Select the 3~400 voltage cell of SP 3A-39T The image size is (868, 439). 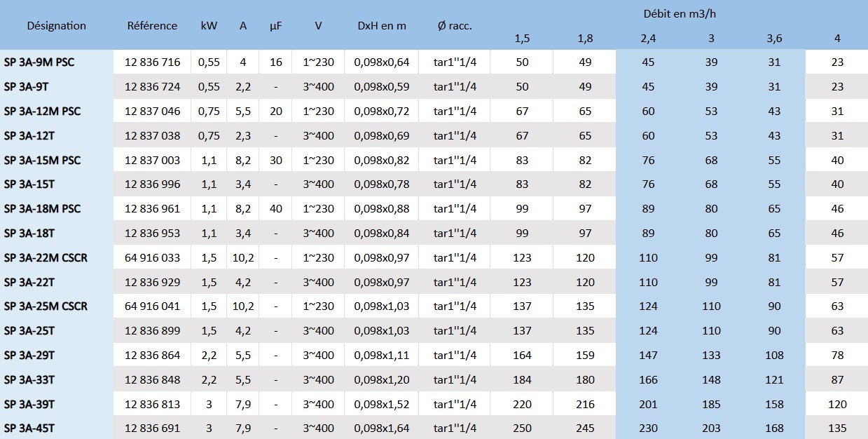coord(317,404)
